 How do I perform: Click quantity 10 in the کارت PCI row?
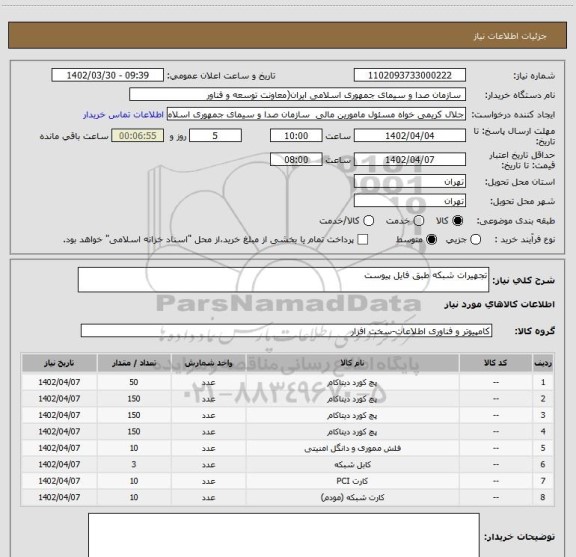point(134,481)
